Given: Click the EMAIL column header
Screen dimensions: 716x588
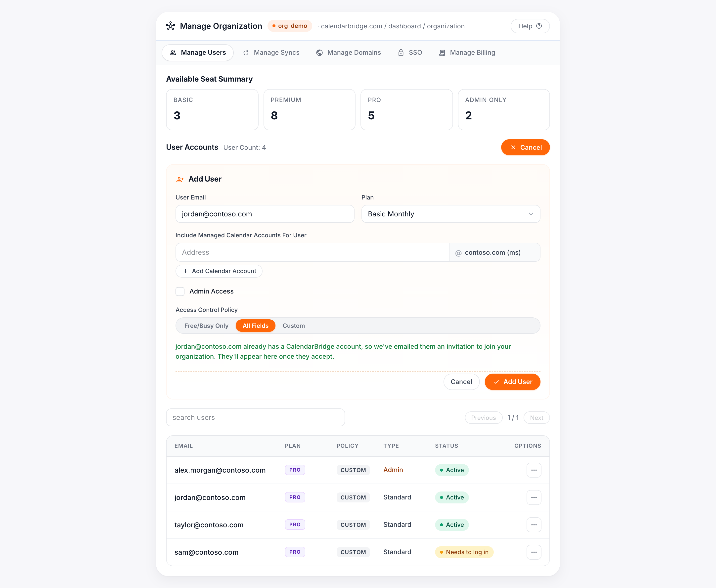Looking at the screenshot, I should pyautogui.click(x=183, y=446).
